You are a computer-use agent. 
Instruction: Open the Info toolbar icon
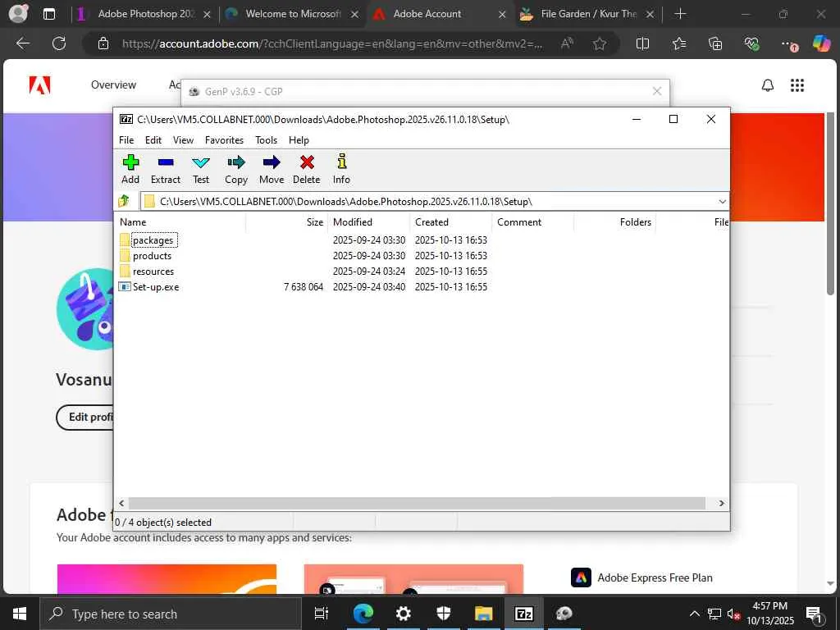341,169
